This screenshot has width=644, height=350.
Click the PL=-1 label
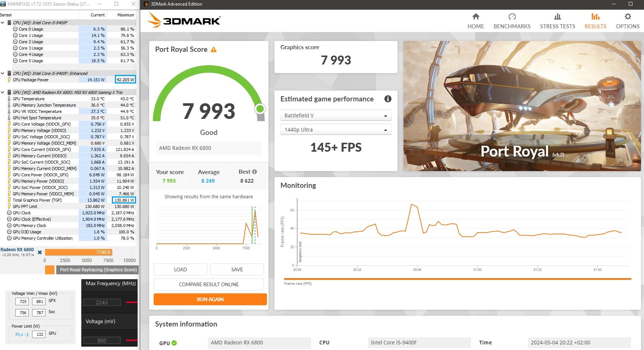(x=22, y=334)
